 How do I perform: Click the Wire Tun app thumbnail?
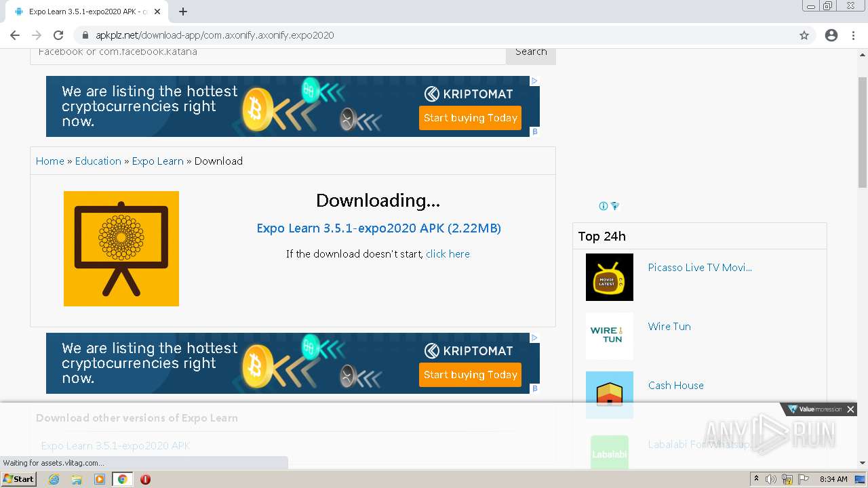pos(610,336)
